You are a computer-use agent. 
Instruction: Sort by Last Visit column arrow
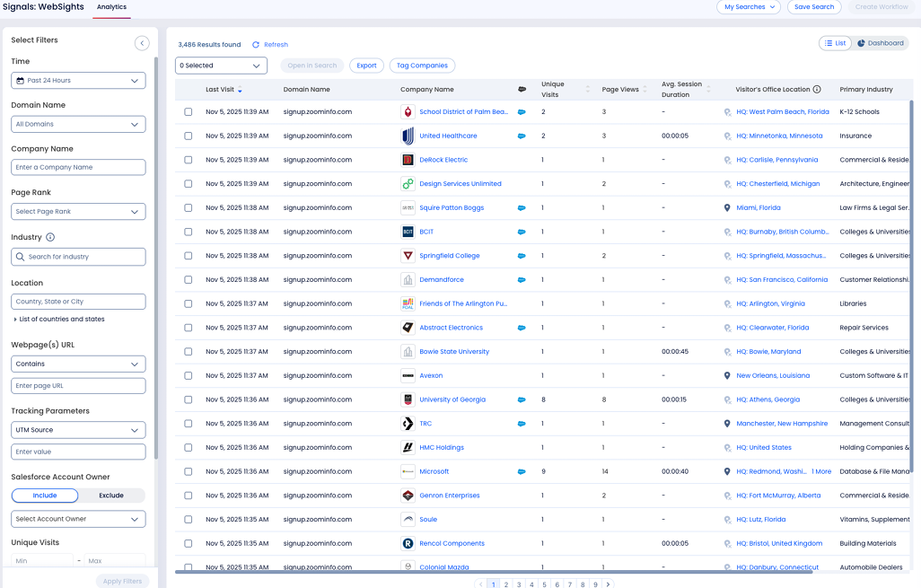(x=240, y=90)
